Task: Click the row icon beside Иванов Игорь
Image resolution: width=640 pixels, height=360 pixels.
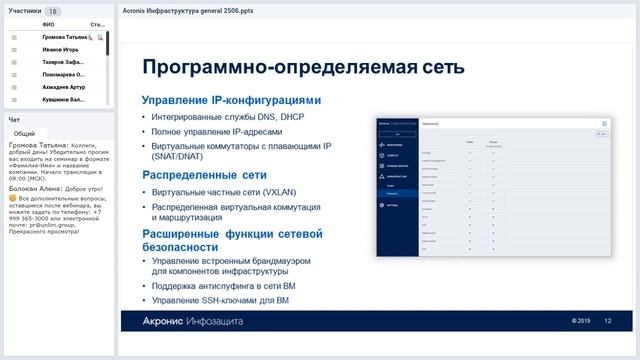Action: pyautogui.click(x=14, y=50)
